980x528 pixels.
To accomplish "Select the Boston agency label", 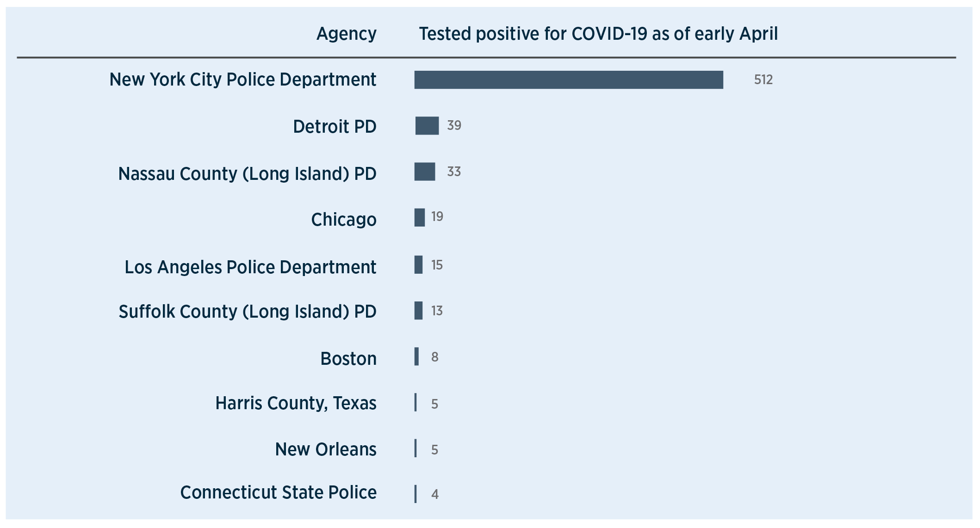I will [348, 358].
